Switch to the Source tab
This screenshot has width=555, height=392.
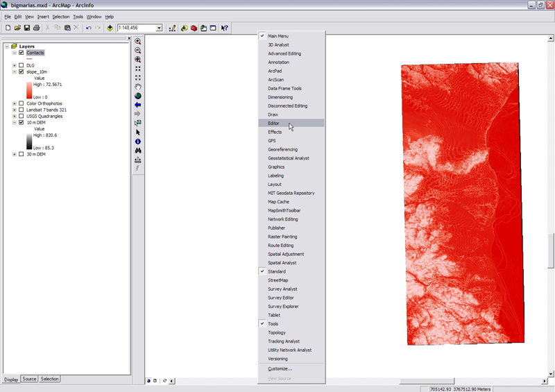point(29,379)
